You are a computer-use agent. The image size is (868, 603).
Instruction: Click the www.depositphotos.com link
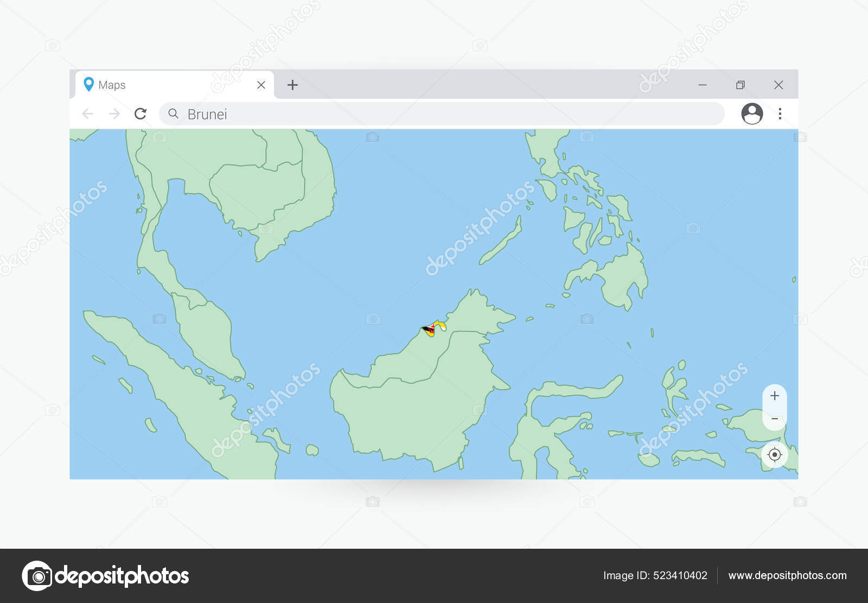tap(787, 575)
